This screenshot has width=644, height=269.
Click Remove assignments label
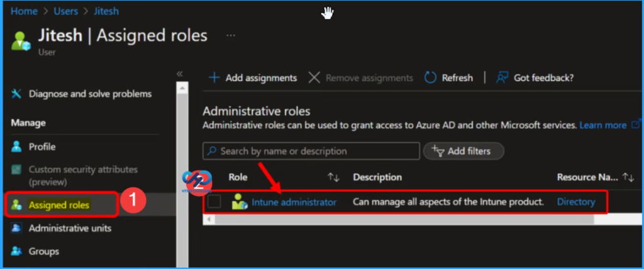[x=369, y=77]
